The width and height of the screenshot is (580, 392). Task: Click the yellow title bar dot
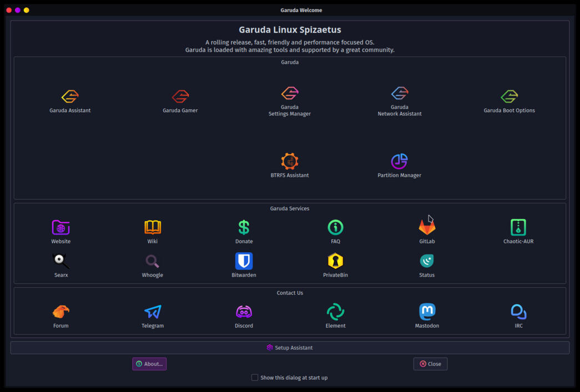(x=26, y=10)
